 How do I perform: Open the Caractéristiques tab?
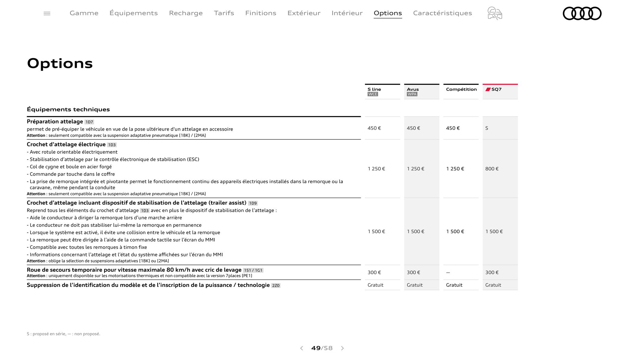pos(442,13)
